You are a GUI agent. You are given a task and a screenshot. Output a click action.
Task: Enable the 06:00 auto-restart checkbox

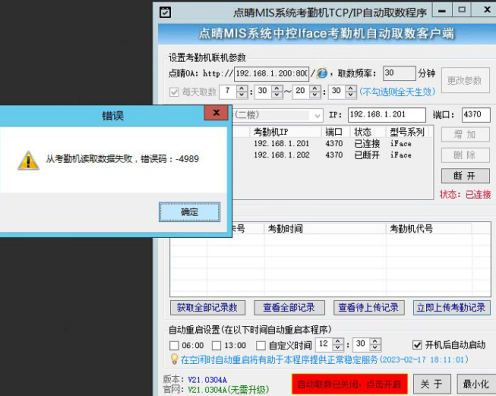(x=174, y=345)
